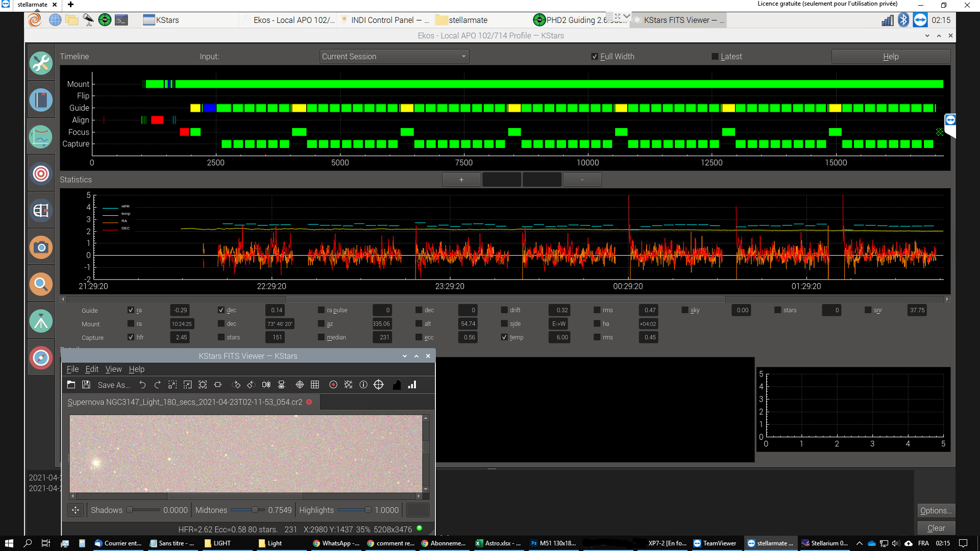Open the Ekos Setup wrench module
Viewport: 980px width, 551px height.
41,63
